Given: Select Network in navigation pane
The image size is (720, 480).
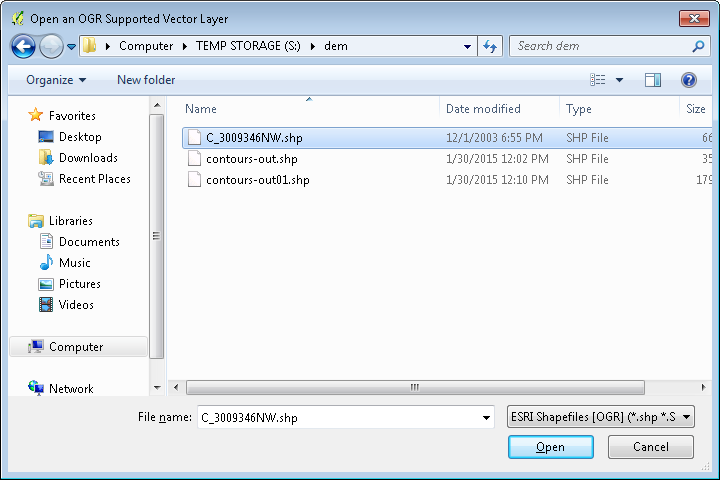Looking at the screenshot, I should (x=71, y=389).
